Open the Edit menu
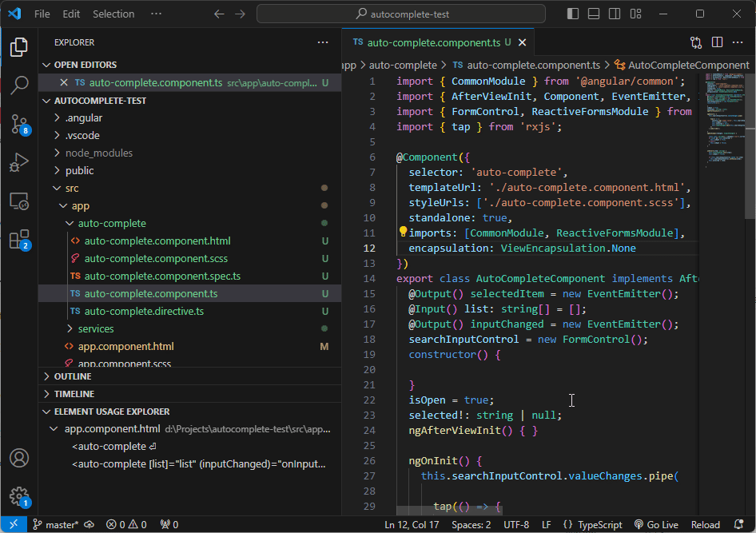Image resolution: width=756 pixels, height=533 pixels. pos(71,14)
